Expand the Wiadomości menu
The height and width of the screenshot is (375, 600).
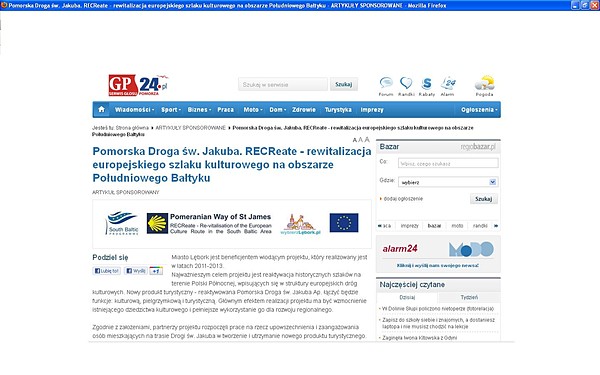coord(134,110)
